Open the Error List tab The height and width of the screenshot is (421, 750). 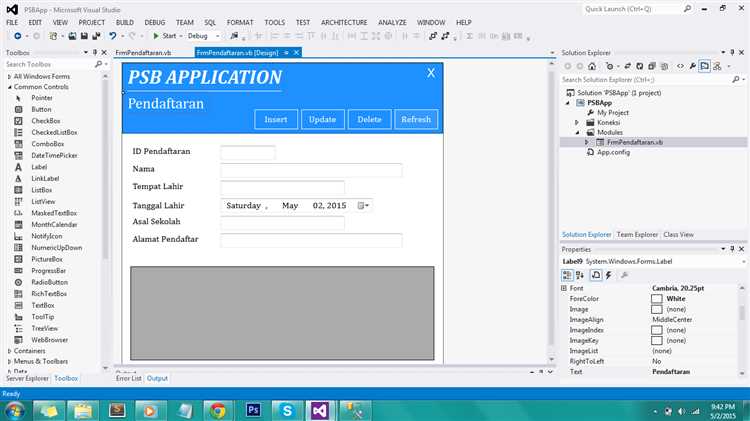coord(129,378)
